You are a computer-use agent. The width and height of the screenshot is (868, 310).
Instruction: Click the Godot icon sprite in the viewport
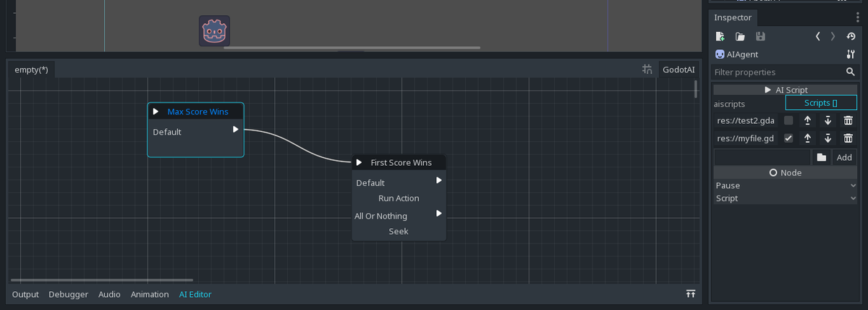214,31
